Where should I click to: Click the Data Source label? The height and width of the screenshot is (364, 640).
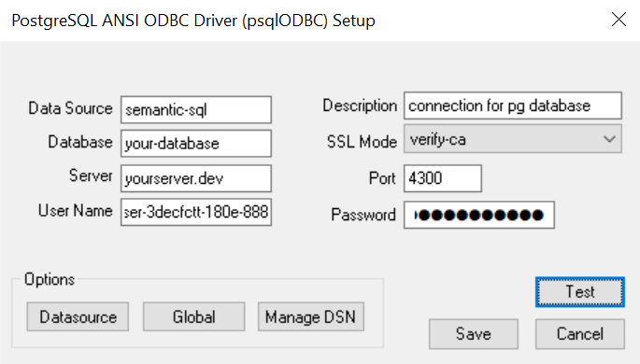70,108
